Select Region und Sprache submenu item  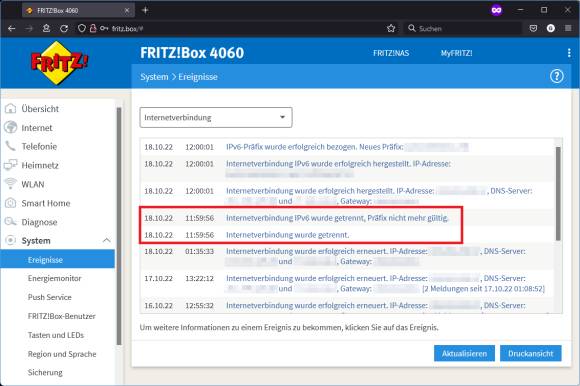click(x=62, y=354)
